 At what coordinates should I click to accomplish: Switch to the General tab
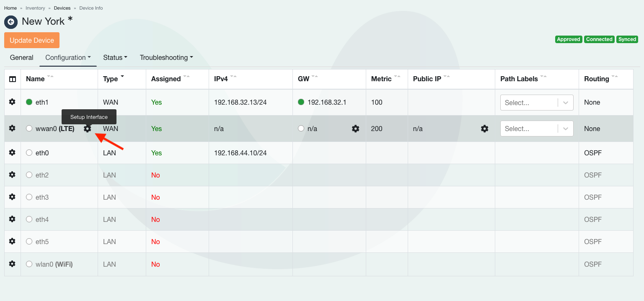pyautogui.click(x=21, y=58)
